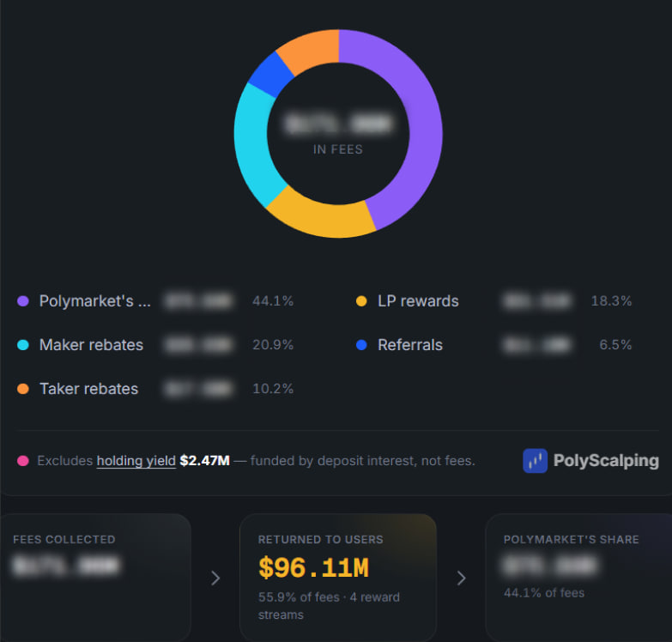Select the cyan donut chart segment
This screenshot has width=672, height=642.
tap(252, 143)
